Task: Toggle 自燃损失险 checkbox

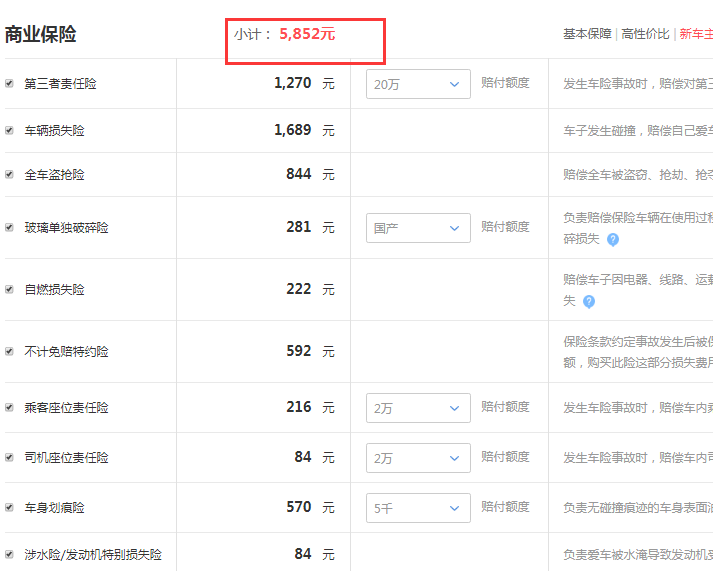Action: pos(9,290)
